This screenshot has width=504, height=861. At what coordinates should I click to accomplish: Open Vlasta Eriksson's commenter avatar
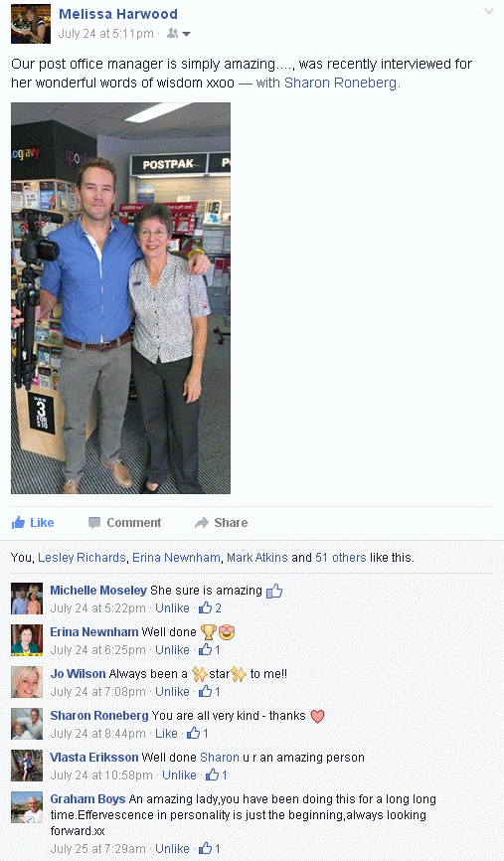coord(27,766)
